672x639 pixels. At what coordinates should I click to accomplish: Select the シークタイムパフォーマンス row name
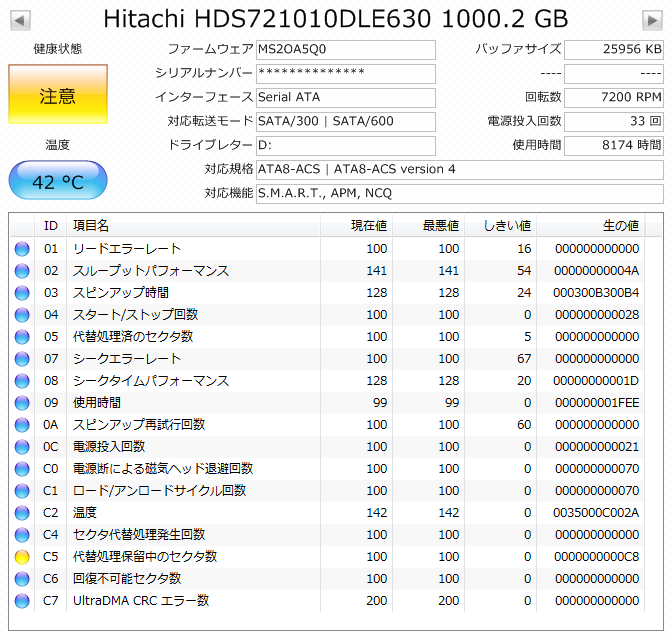coord(151,381)
